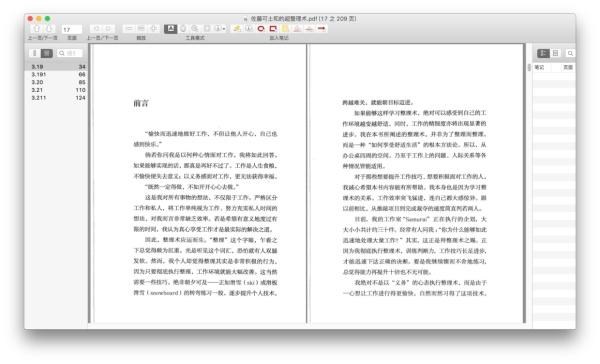600x364 pixels.
Task: Select outline entry 3.18
Action: point(56,67)
